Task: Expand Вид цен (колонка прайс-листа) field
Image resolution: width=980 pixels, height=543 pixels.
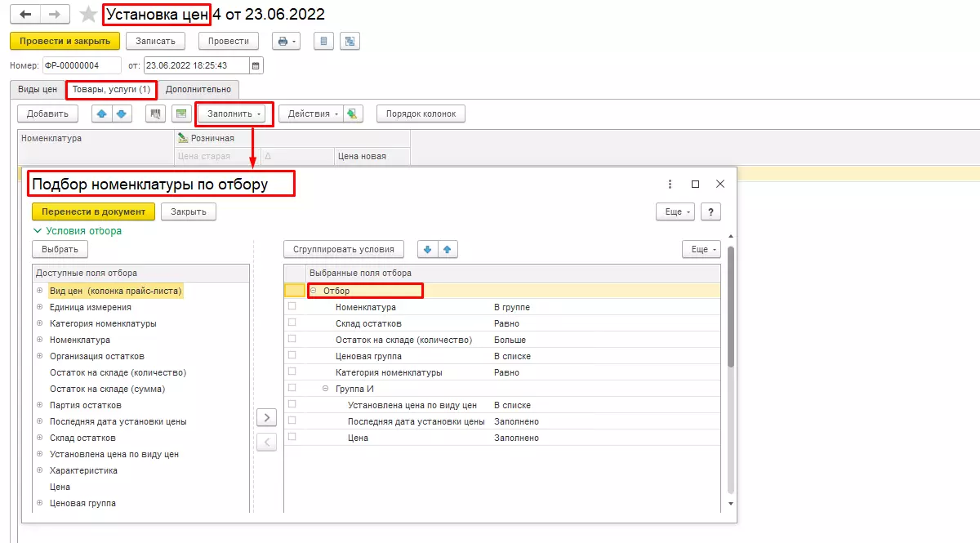Action: coord(39,291)
